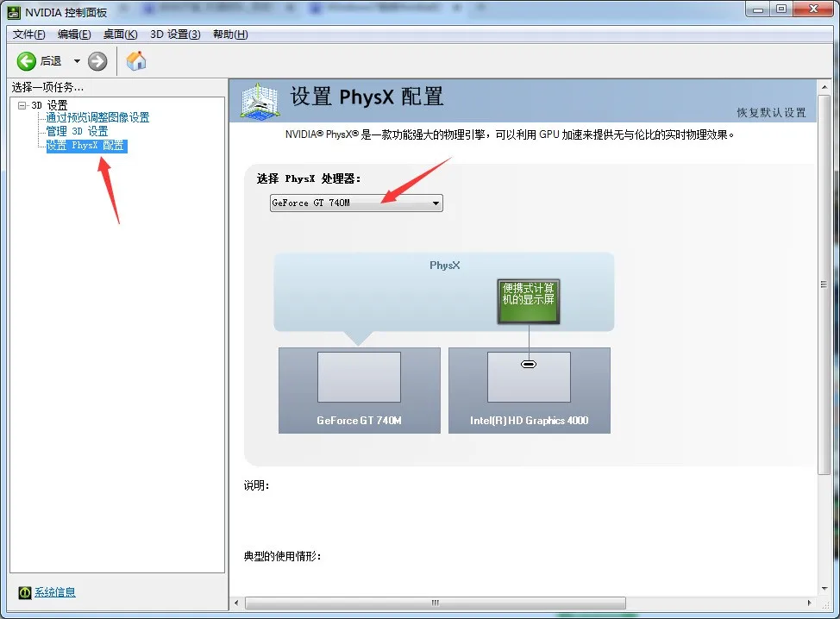Click the Back button's dropdown arrow

76,61
